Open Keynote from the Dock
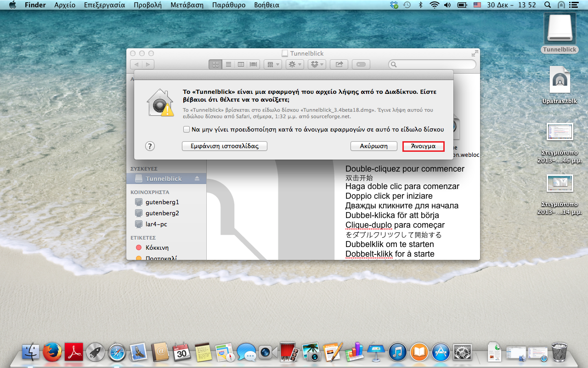The height and width of the screenshot is (368, 588). click(376, 352)
